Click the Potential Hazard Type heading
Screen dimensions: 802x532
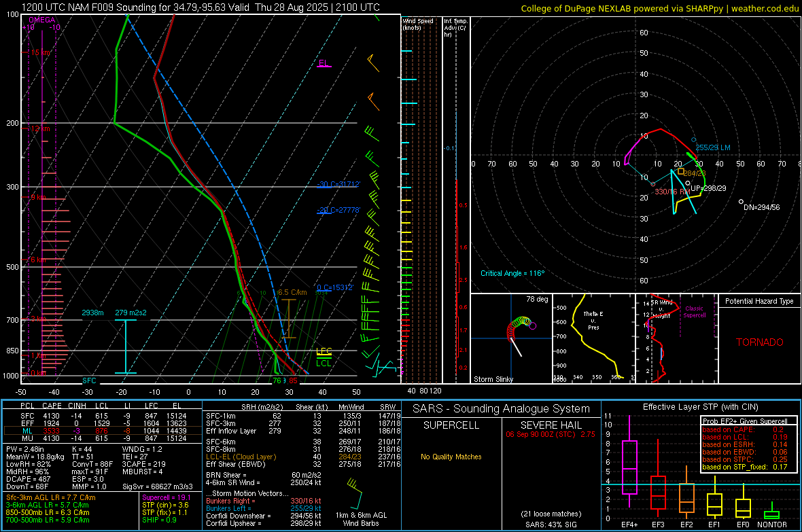pyautogui.click(x=760, y=301)
